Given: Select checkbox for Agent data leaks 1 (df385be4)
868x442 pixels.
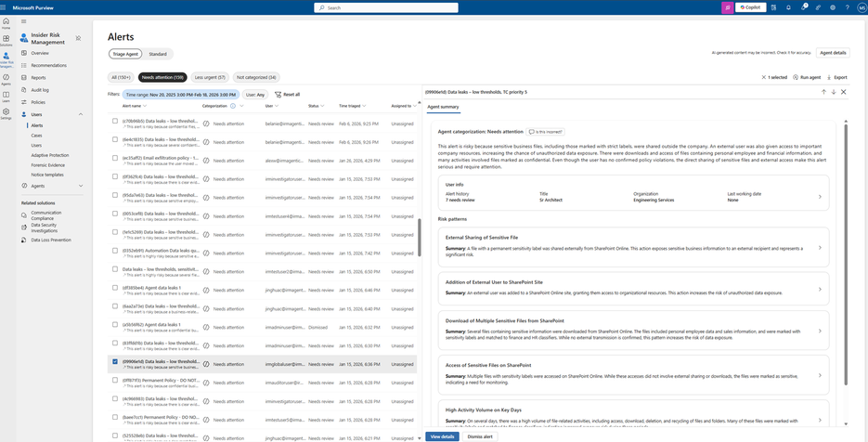Looking at the screenshot, I should tap(115, 288).
